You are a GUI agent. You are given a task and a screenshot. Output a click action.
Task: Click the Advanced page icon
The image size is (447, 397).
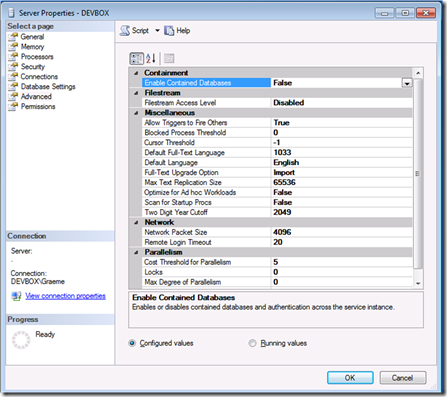tap(13, 97)
